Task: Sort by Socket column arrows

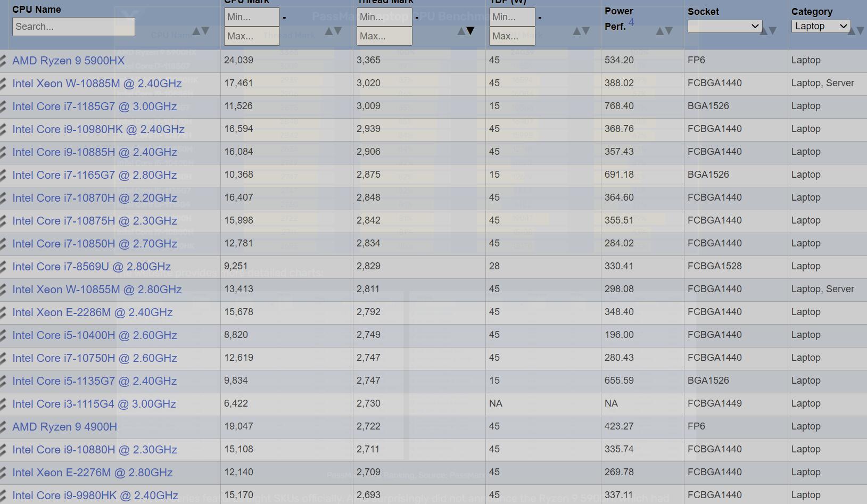Action: click(768, 31)
